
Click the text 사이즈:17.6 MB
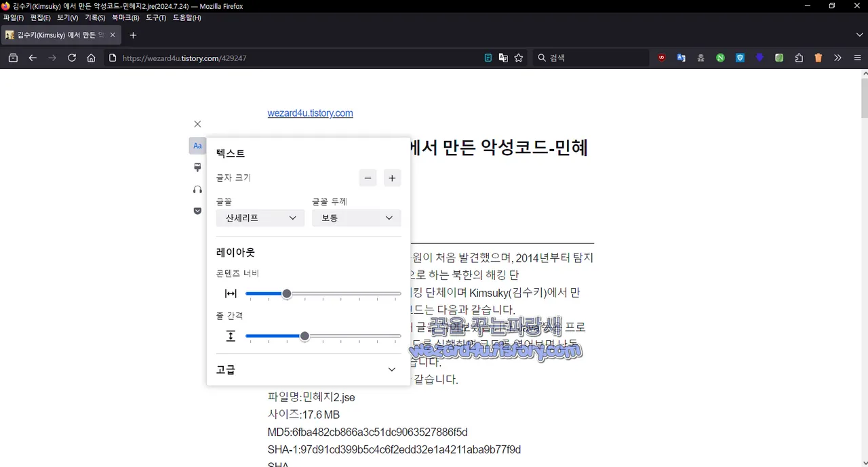pyautogui.click(x=304, y=415)
